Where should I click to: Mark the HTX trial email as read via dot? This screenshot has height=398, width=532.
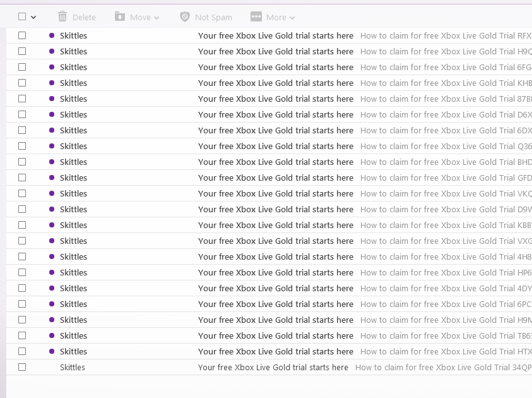click(52, 351)
